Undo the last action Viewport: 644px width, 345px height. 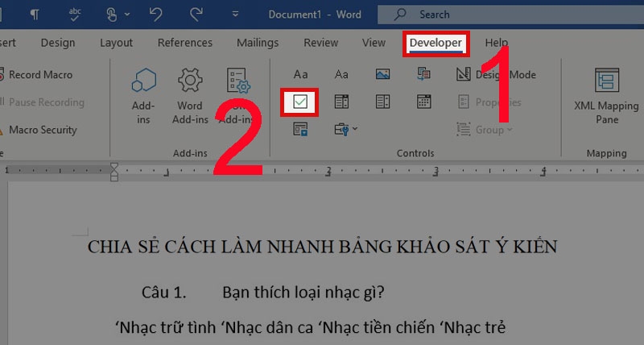click(155, 15)
